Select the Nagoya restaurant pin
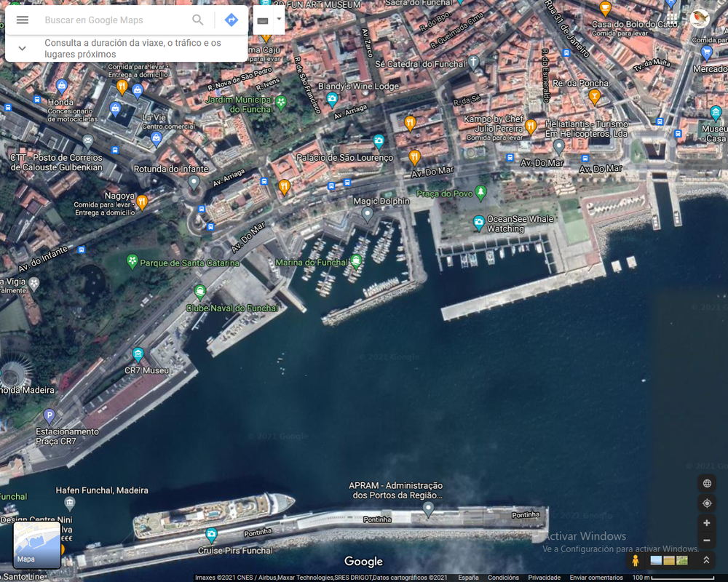Viewport: 728px width, 582px height. [x=143, y=202]
